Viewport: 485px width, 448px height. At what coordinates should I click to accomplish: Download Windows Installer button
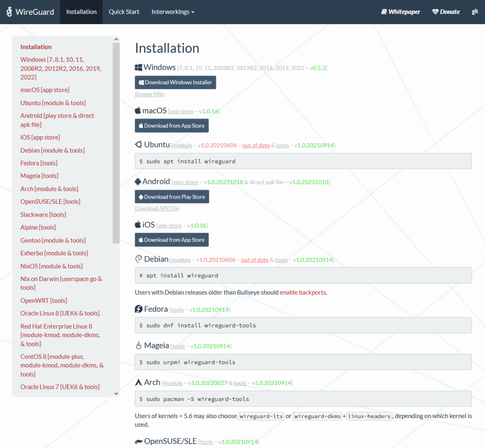point(175,82)
